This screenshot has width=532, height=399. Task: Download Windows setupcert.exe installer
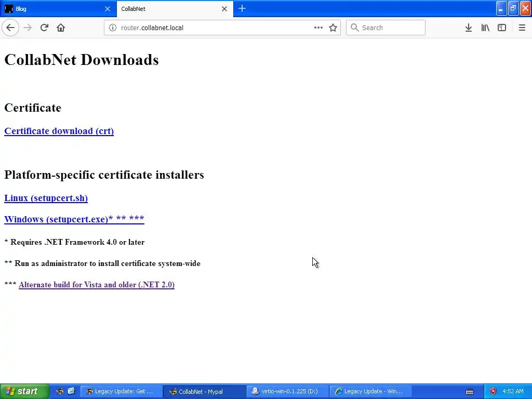(74, 219)
